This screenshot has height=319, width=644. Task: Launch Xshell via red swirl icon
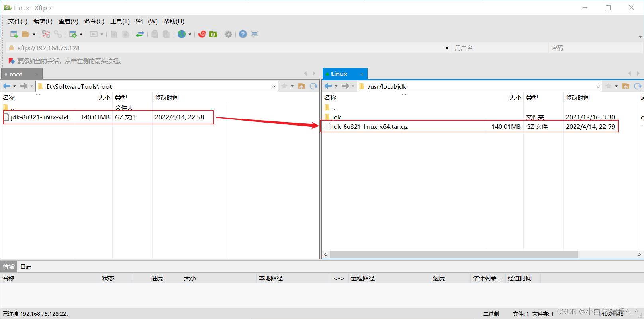coord(202,34)
